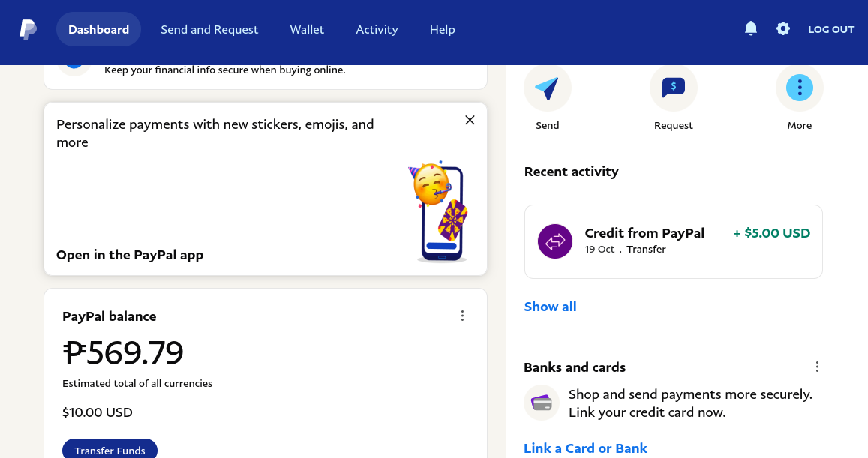This screenshot has height=458, width=868.
Task: Open the Help menu item
Action: tap(443, 29)
